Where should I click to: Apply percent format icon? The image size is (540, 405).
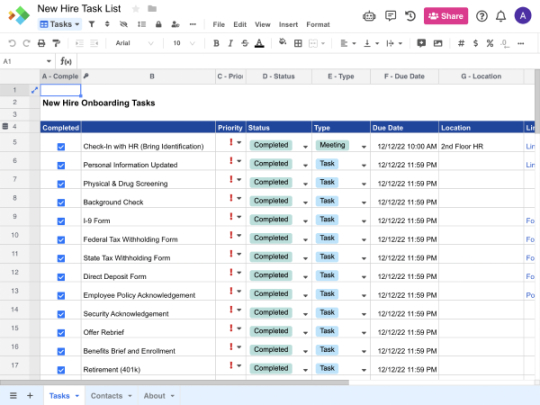click(490, 43)
